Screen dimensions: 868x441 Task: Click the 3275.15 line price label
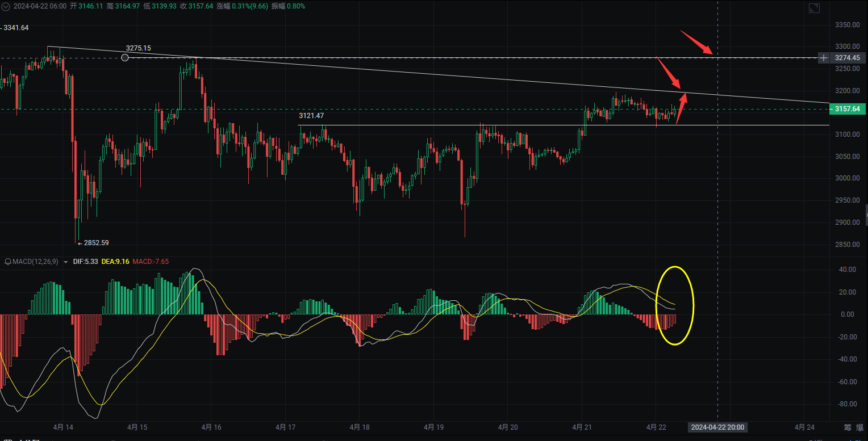coord(139,49)
